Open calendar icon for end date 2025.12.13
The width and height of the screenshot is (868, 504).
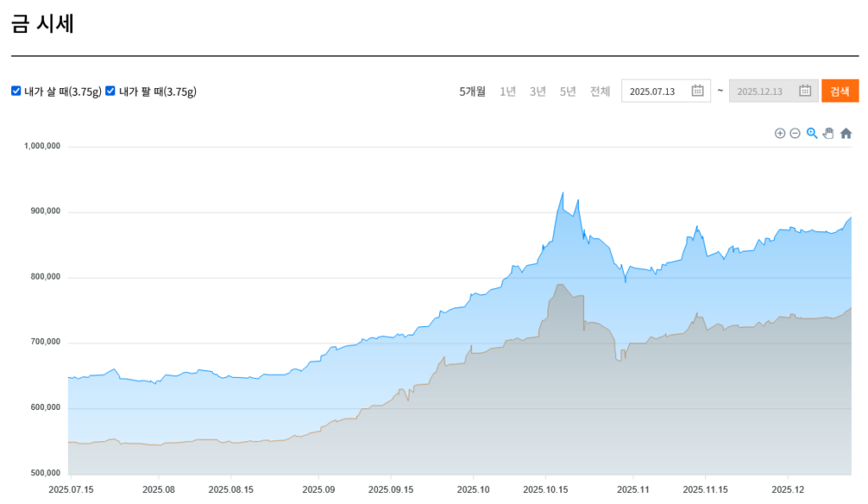805,91
